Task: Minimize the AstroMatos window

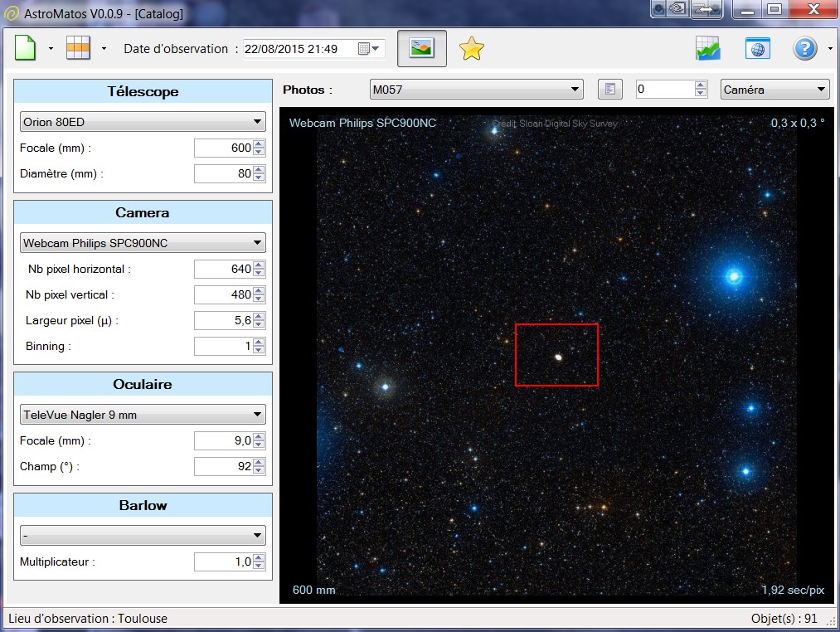Action: pos(747,9)
